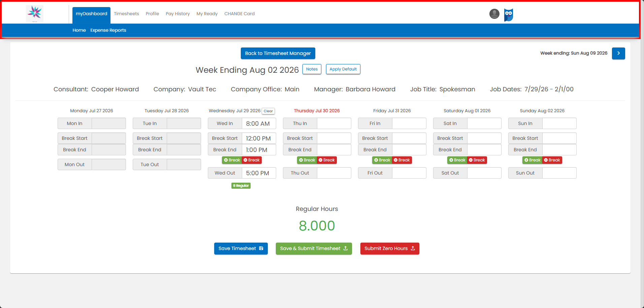Go to Home in the blue bar
The width and height of the screenshot is (644, 308).
(79, 30)
